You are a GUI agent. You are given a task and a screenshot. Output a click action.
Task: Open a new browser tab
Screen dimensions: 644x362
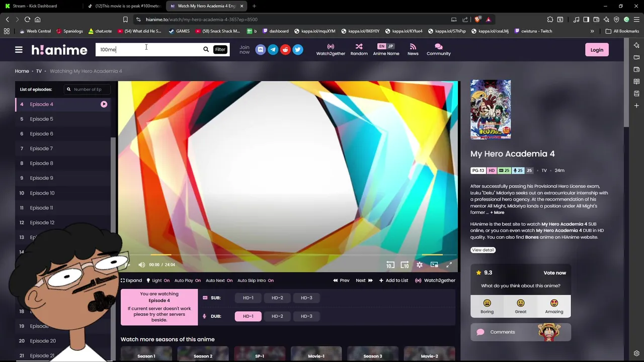pyautogui.click(x=254, y=6)
